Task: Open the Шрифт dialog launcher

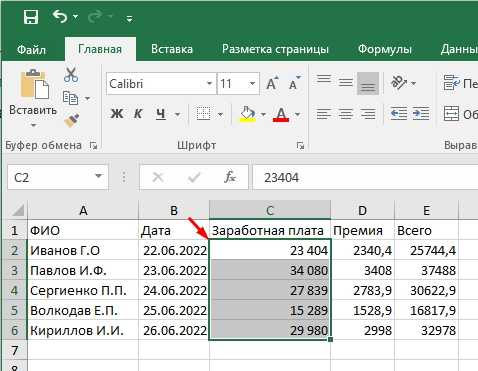Action: 300,145
